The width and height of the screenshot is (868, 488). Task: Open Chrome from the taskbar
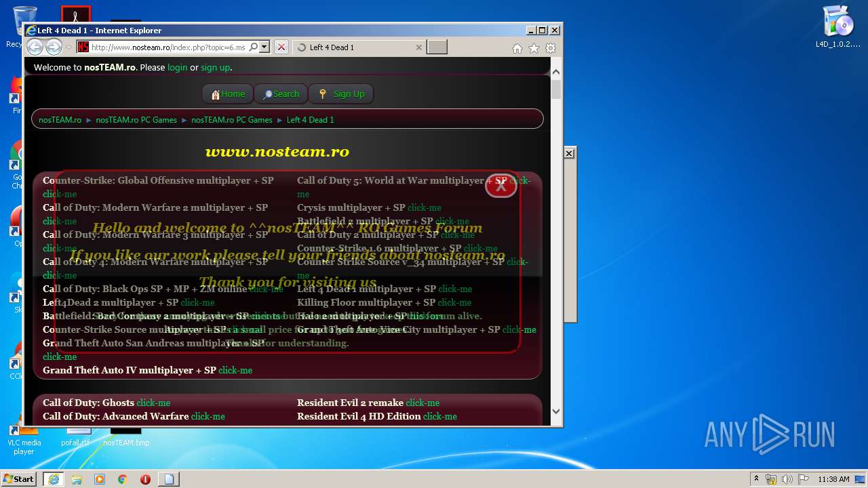pyautogui.click(x=123, y=479)
